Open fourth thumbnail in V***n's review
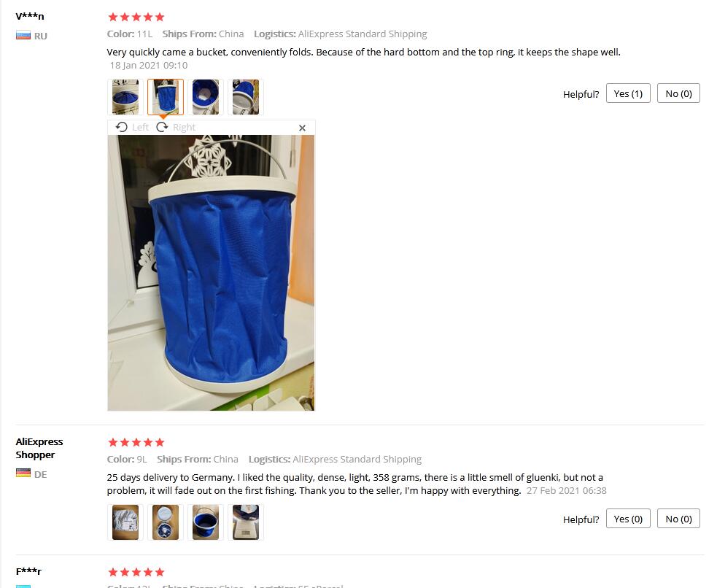 click(x=246, y=97)
